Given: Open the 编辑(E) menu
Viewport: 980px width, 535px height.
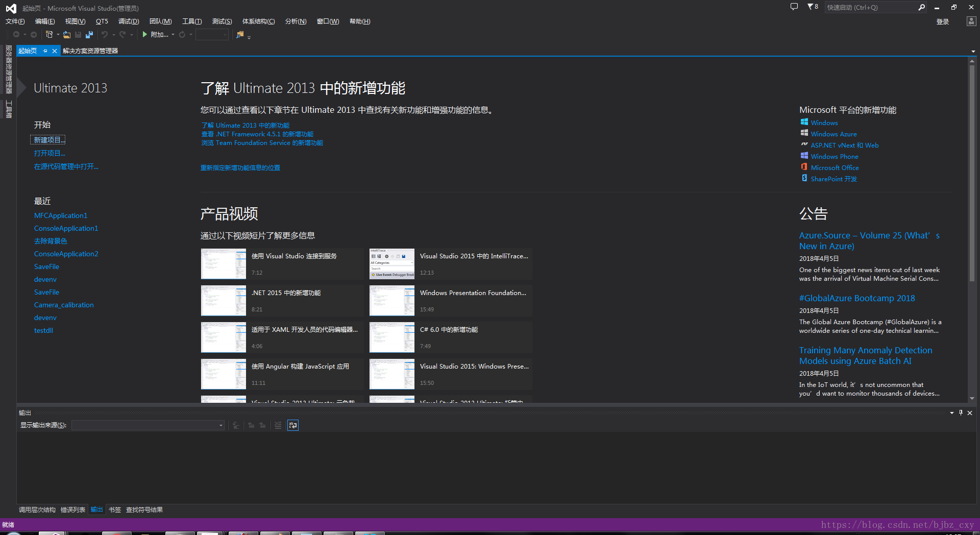Looking at the screenshot, I should click(x=45, y=21).
